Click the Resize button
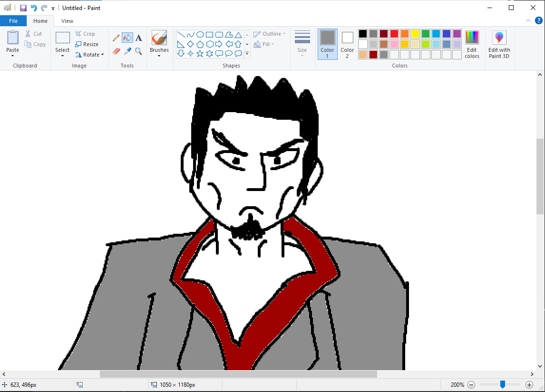 coord(87,44)
